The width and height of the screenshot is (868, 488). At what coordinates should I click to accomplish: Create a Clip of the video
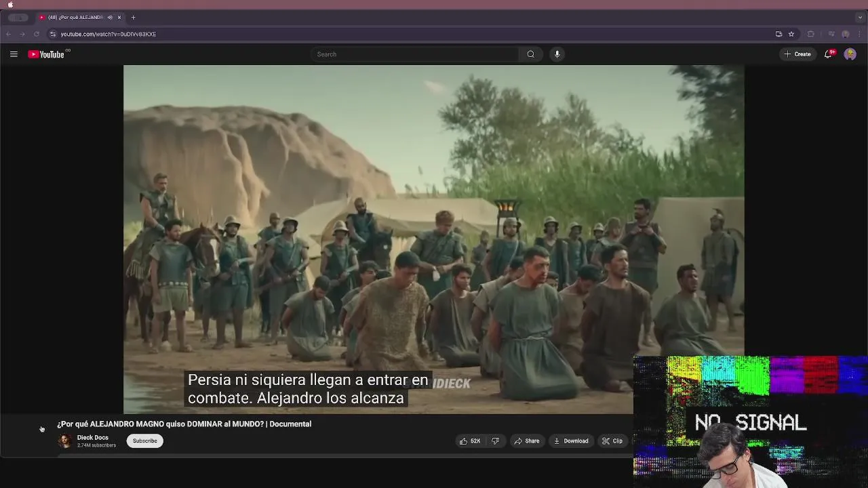point(612,441)
